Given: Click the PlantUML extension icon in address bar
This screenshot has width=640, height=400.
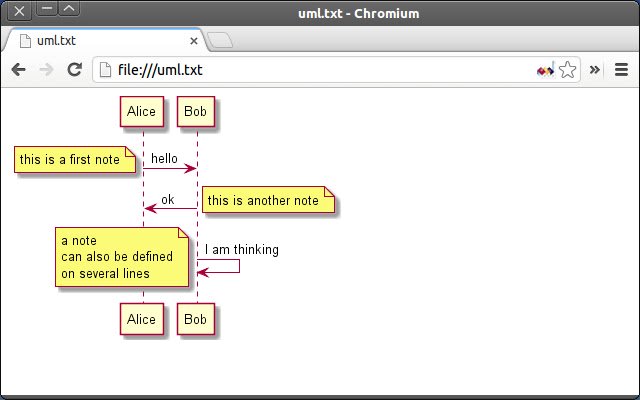Looking at the screenshot, I should point(545,70).
